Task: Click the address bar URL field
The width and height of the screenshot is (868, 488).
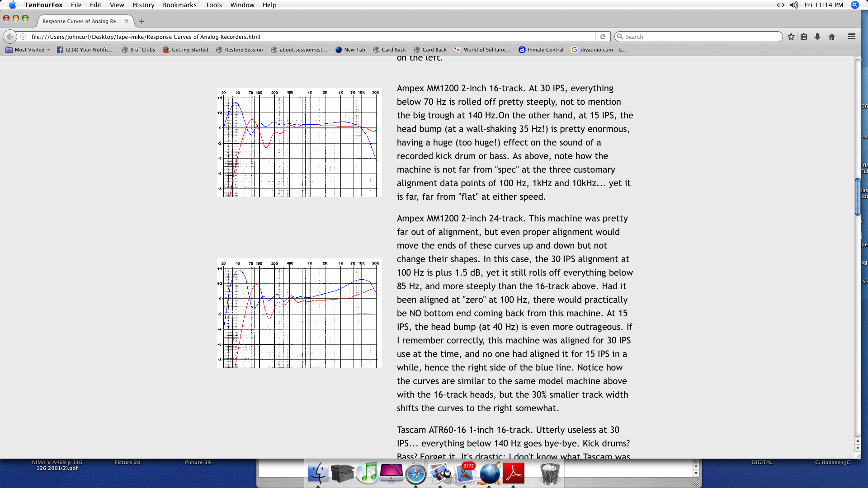Action: coord(312,37)
